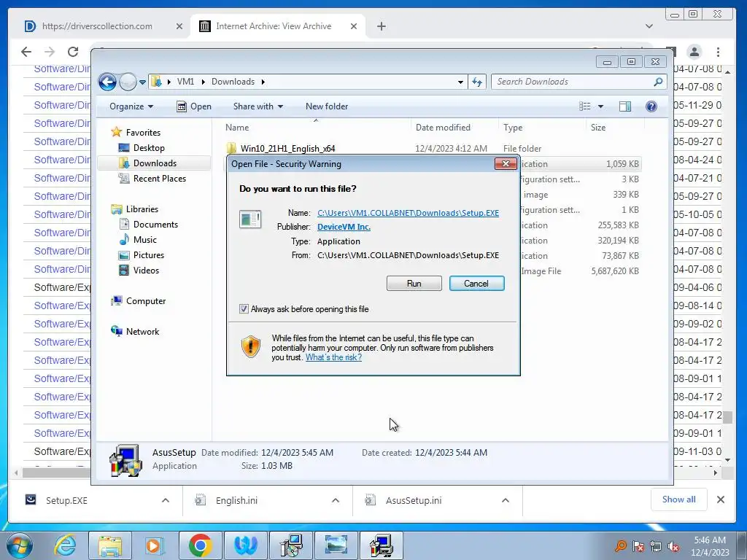This screenshot has width=747, height=560.
Task: Click Show all downloads button
Action: pos(679,499)
